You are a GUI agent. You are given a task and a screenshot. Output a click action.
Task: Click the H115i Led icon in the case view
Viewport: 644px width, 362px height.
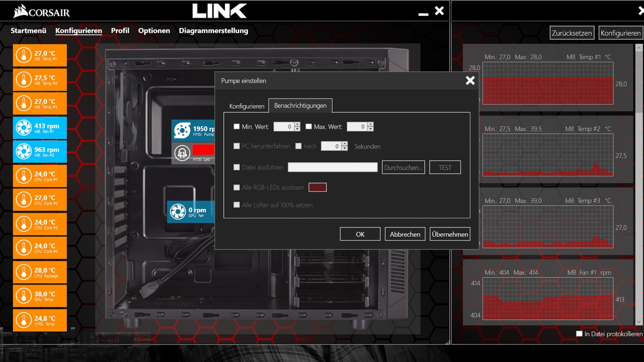pos(182,152)
